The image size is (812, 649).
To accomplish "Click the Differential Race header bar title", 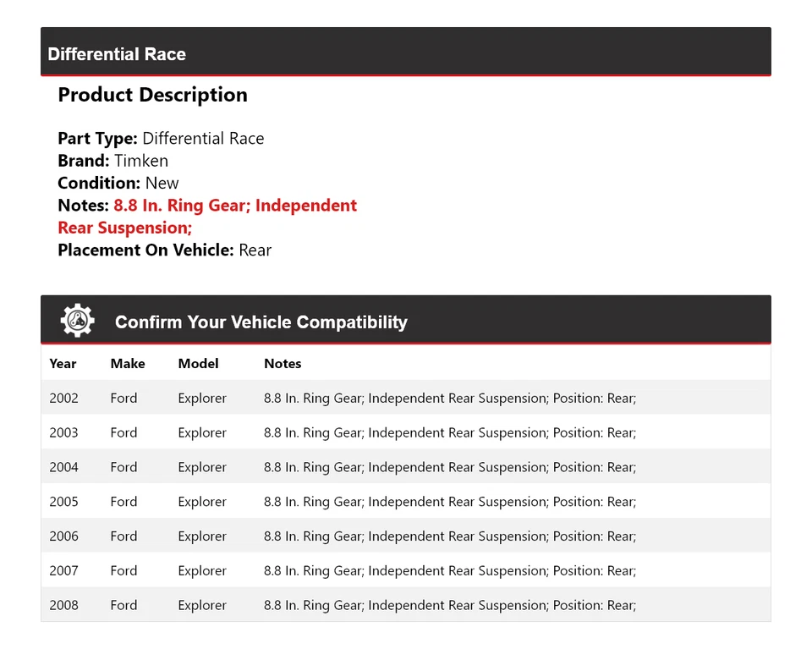I will (x=117, y=54).
